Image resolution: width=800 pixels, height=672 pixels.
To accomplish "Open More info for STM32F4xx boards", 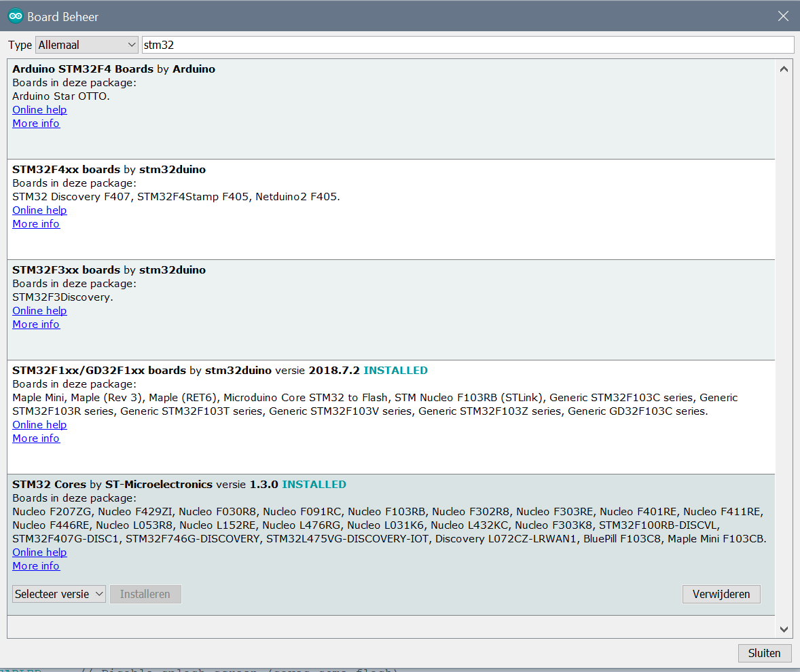I will [x=36, y=224].
